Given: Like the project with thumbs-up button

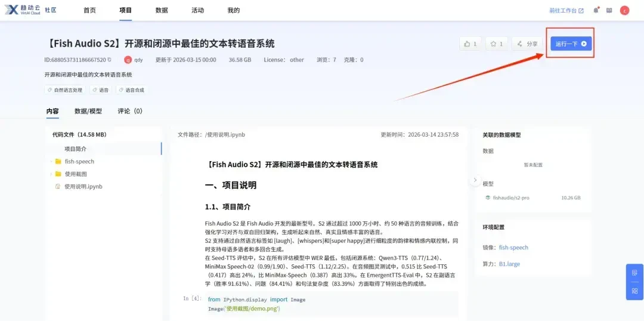Looking at the screenshot, I should click(x=470, y=44).
